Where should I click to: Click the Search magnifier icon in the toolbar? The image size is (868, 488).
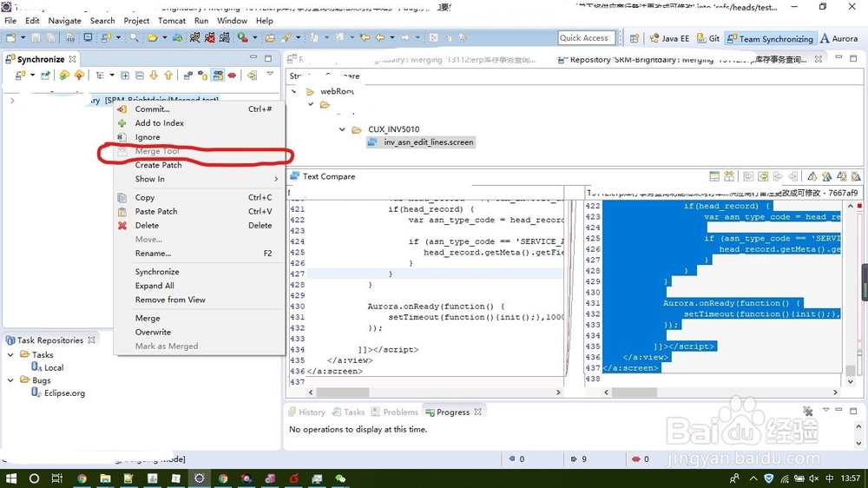[134, 37]
